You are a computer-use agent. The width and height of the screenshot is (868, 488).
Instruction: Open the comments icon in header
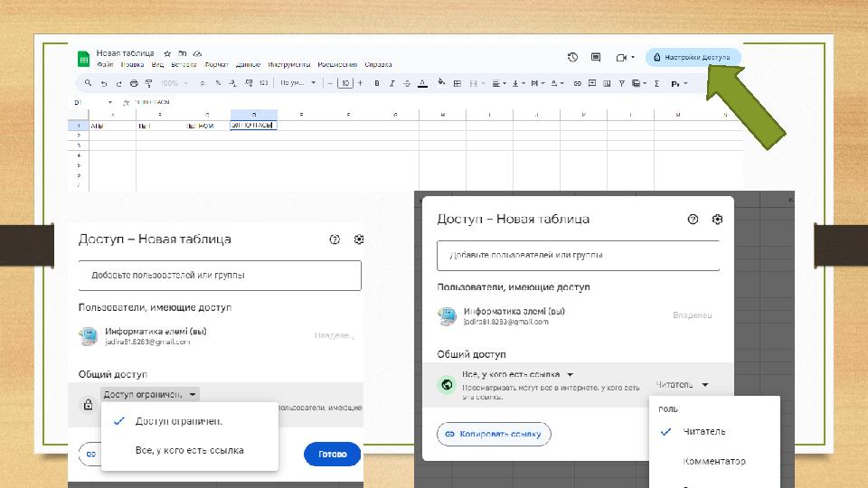pyautogui.click(x=596, y=58)
